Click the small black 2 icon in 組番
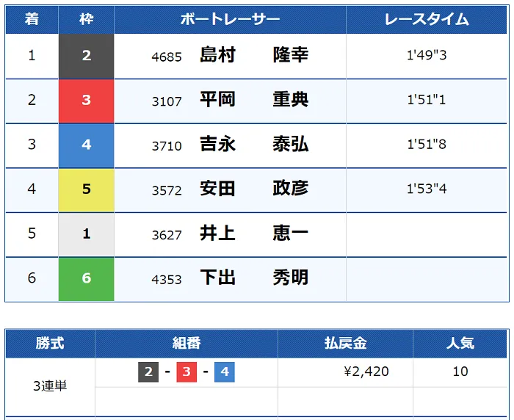This screenshot has width=514, height=420. (x=148, y=372)
